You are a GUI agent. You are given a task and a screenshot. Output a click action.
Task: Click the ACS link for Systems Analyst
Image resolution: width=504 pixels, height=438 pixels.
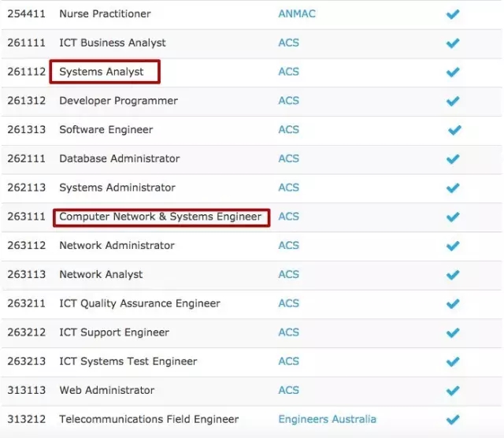[289, 72]
